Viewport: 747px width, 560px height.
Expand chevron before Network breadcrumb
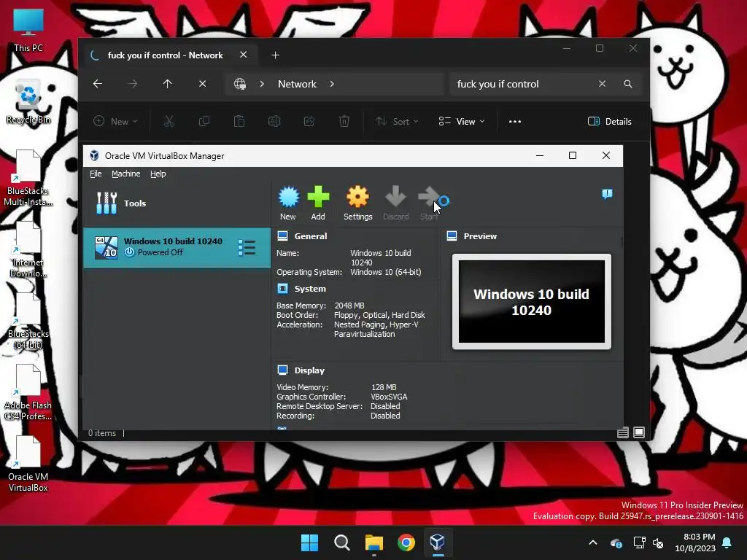[262, 85]
